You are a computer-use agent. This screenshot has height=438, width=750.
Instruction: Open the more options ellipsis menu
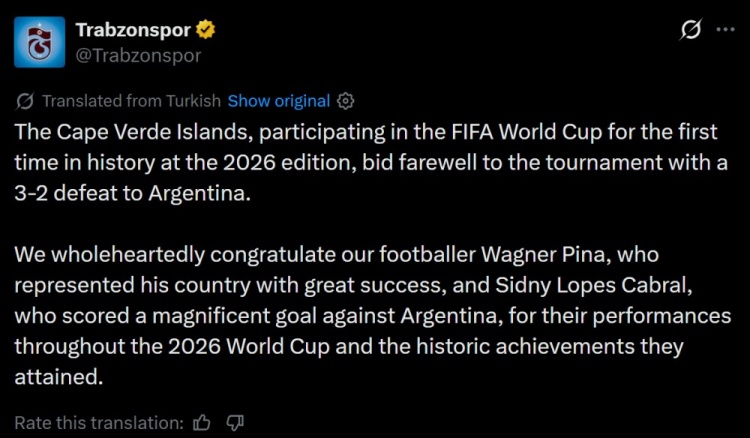point(725,30)
